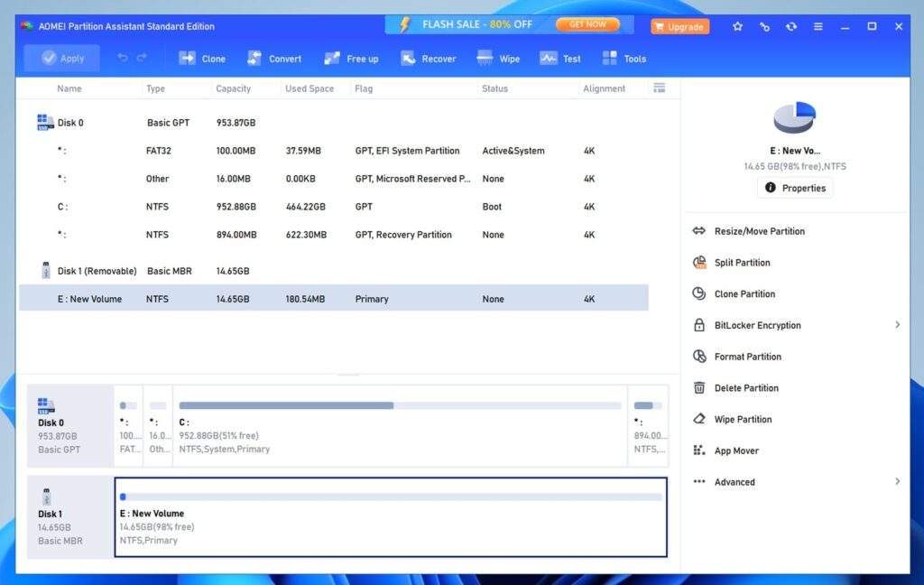Open the hamburger menu
Image resolution: width=924 pixels, height=585 pixels.
[x=819, y=26]
